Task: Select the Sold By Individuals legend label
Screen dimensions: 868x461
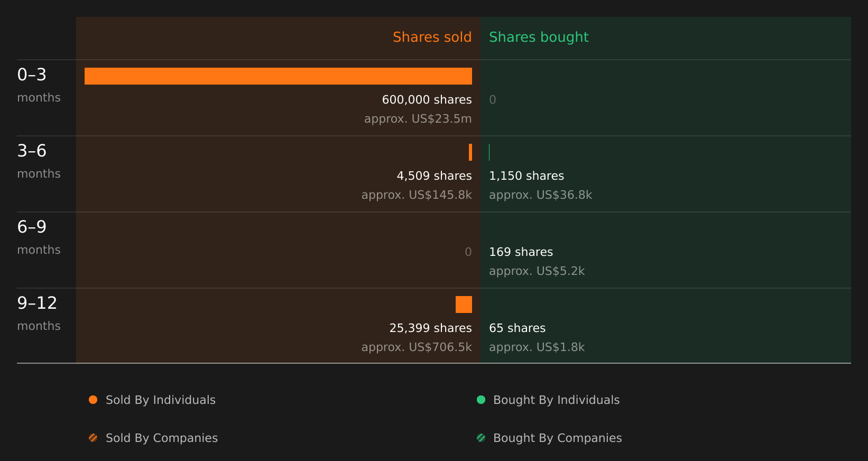Action: pos(161,400)
